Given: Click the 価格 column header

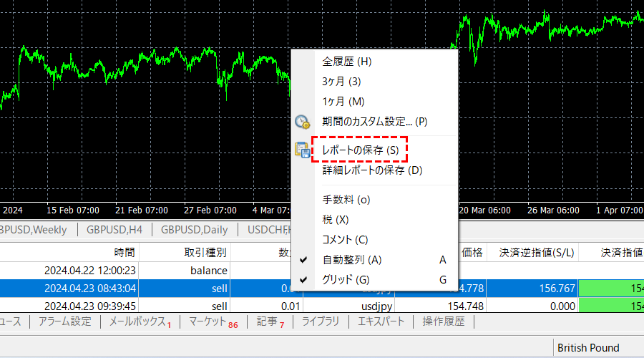Looking at the screenshot, I should pos(472,252).
